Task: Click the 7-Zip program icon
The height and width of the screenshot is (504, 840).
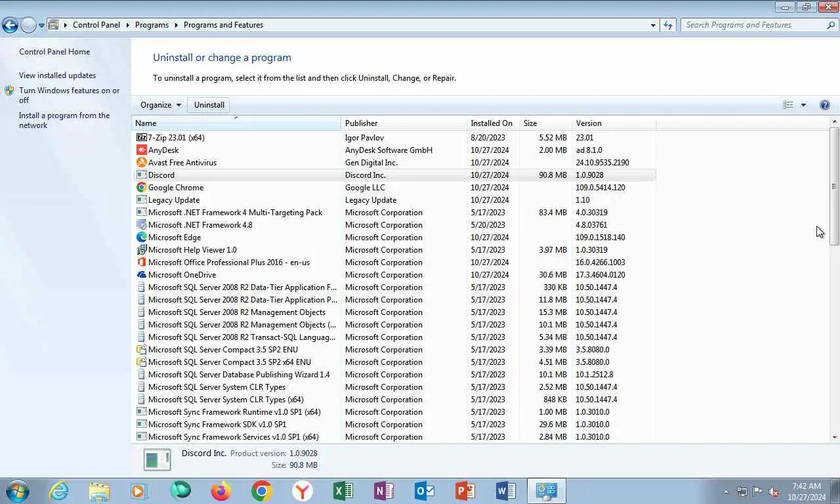Action: tap(141, 138)
